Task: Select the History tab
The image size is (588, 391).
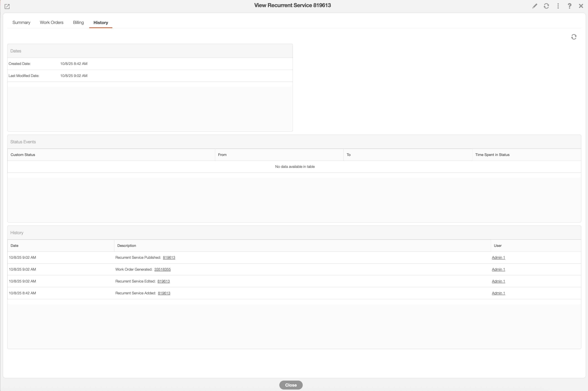Action: [101, 22]
